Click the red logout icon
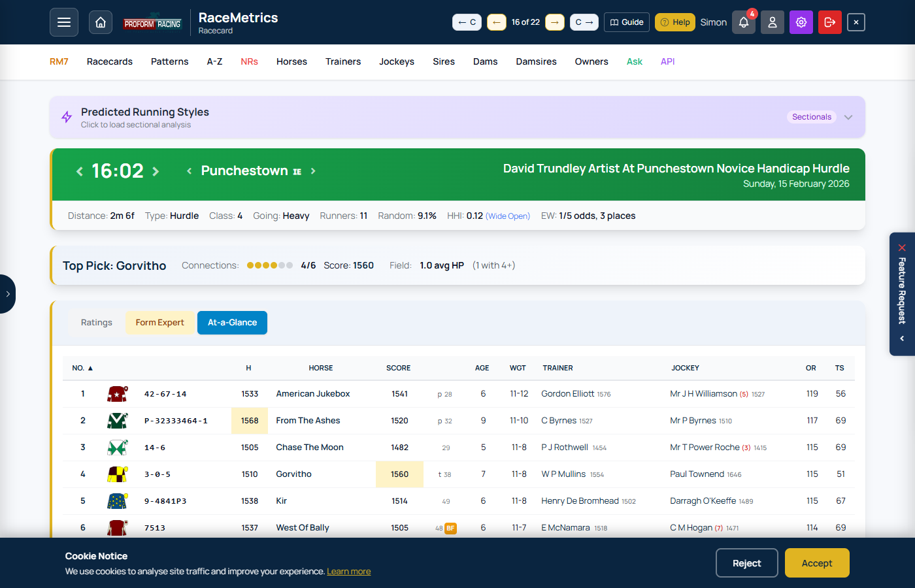The image size is (915, 588). [x=829, y=22]
